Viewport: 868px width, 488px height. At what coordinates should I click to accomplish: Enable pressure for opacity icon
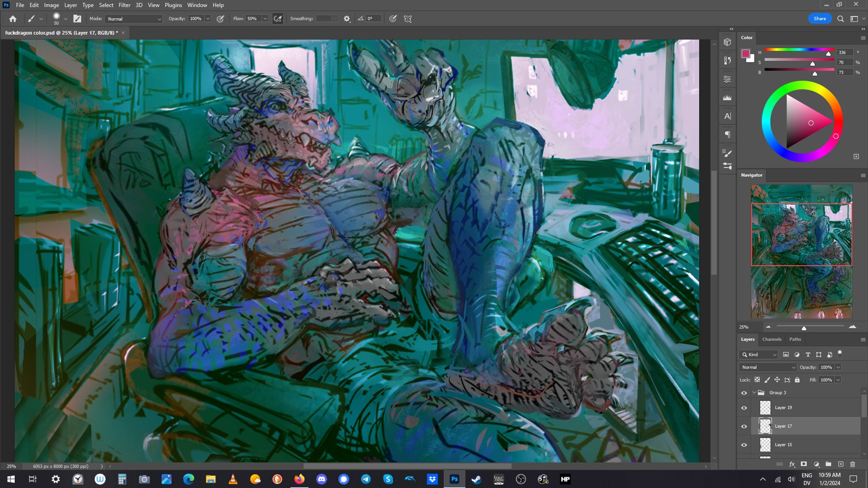(x=220, y=19)
